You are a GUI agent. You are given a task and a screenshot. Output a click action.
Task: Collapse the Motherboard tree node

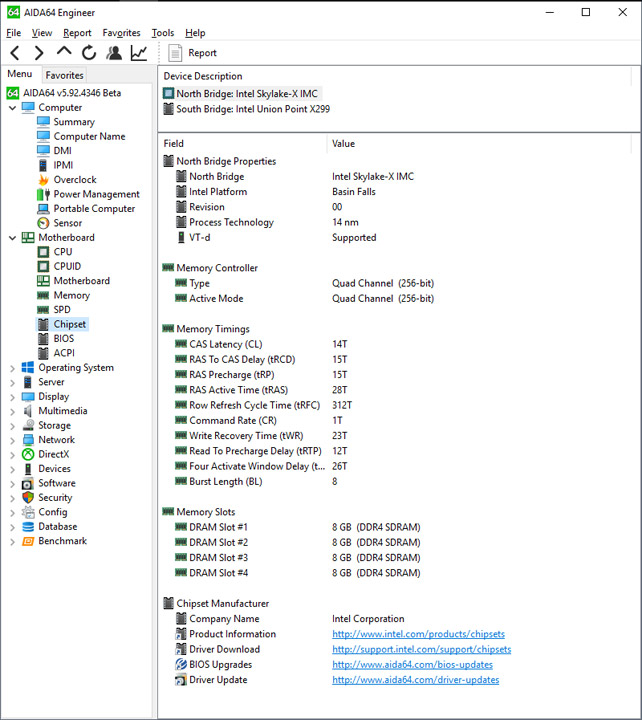(12, 238)
